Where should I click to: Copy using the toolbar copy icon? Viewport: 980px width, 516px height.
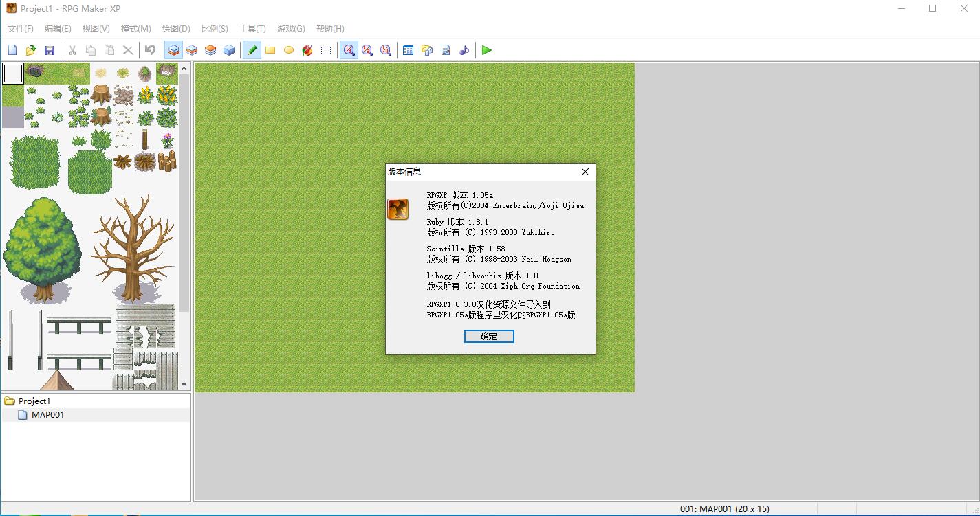click(x=91, y=50)
